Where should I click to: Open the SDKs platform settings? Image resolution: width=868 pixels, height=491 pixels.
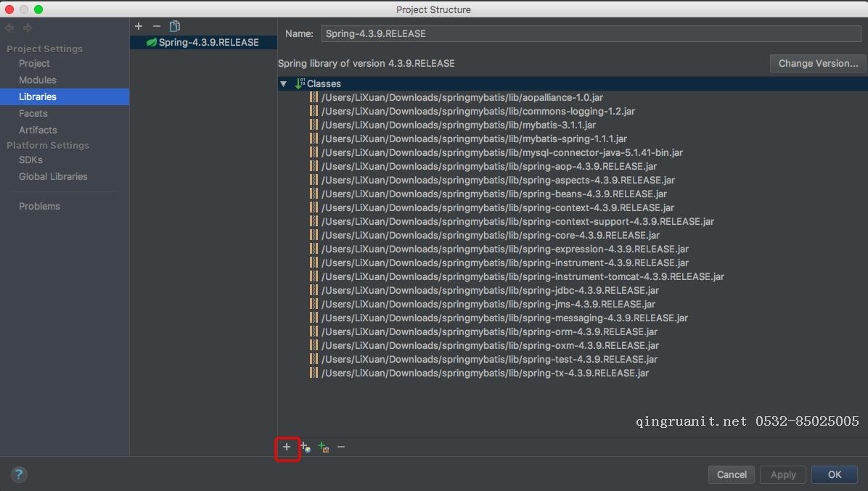click(x=30, y=160)
